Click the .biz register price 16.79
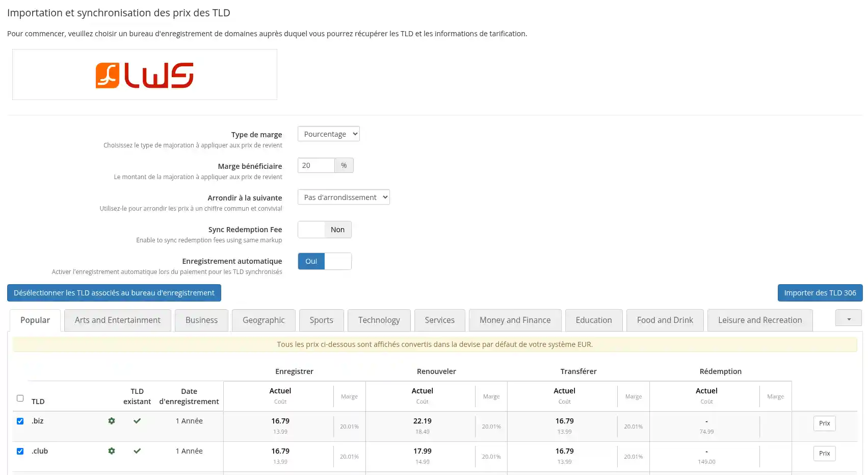Viewport: 868px width, 475px height. tap(280, 421)
